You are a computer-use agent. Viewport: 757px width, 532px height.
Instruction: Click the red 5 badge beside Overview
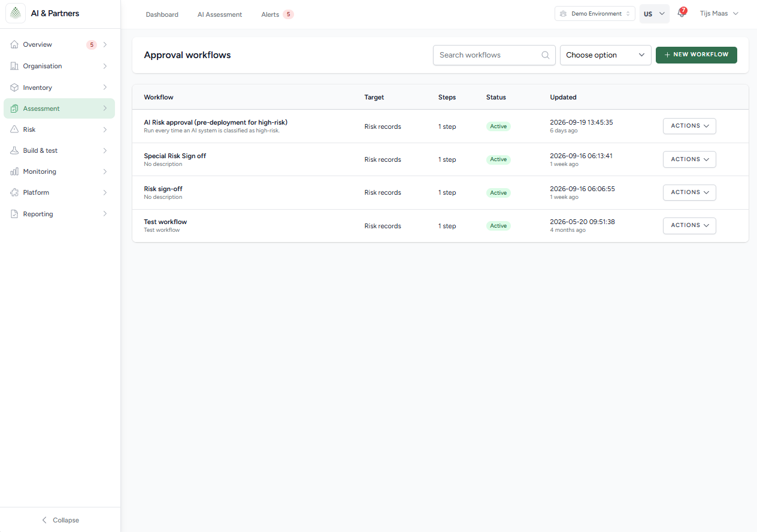(x=92, y=45)
